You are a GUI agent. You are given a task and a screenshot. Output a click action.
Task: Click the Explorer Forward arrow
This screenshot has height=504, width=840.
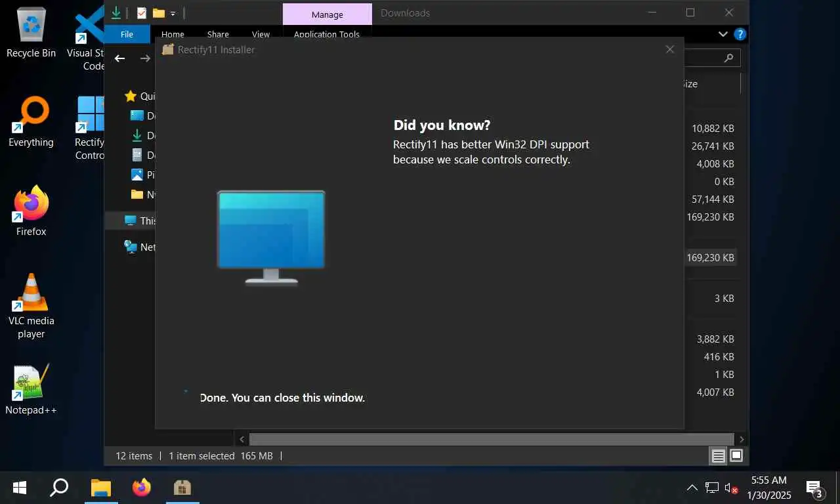pos(145,58)
